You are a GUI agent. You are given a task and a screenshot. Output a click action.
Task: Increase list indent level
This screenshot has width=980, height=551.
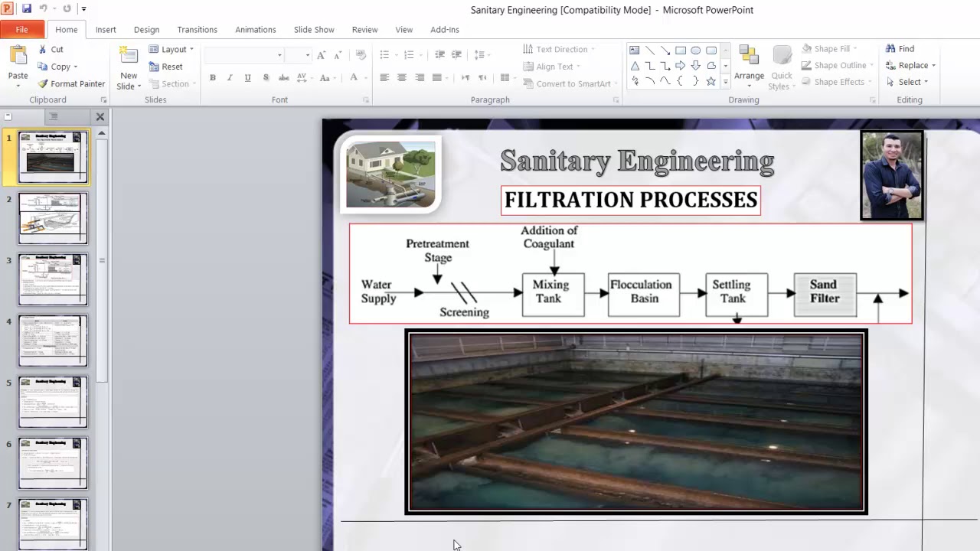pyautogui.click(x=456, y=55)
